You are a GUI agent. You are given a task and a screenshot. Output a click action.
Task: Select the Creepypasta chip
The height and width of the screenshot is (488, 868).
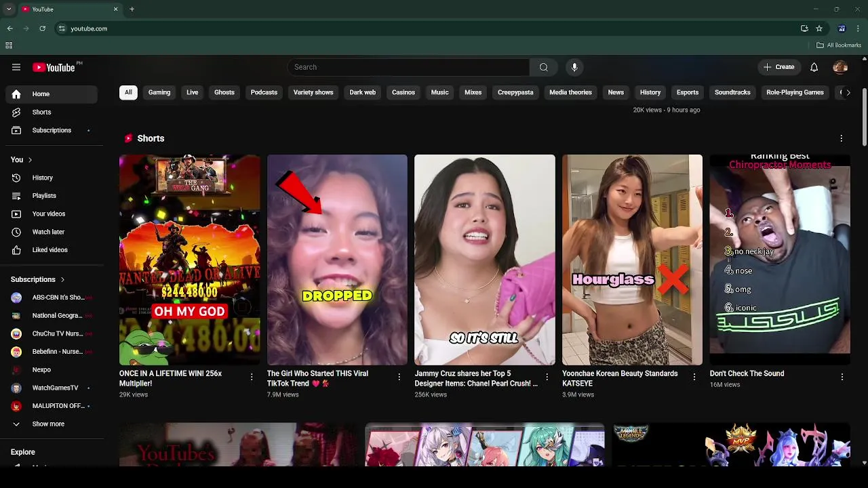(515, 92)
